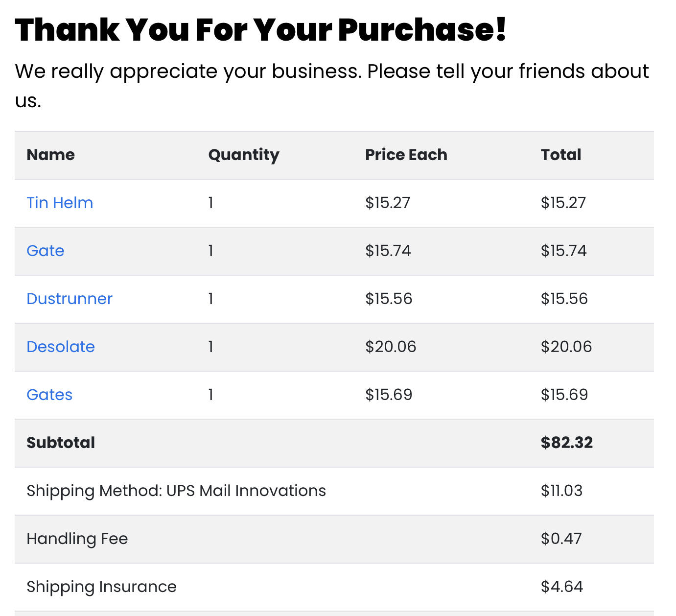676x616 pixels.
Task: Open the Dustrunner product link
Action: click(70, 299)
